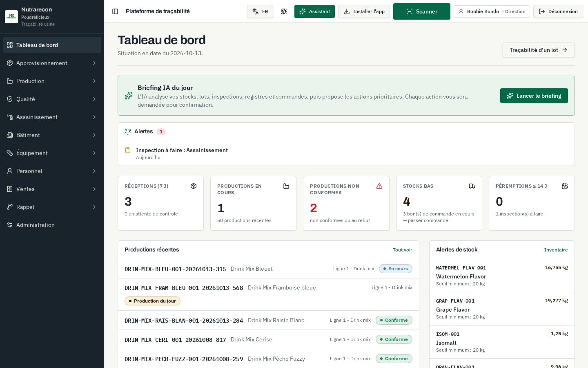Click the calendar icon on Péremptions card
Viewport: 588px width, 368px height.
[x=565, y=186]
